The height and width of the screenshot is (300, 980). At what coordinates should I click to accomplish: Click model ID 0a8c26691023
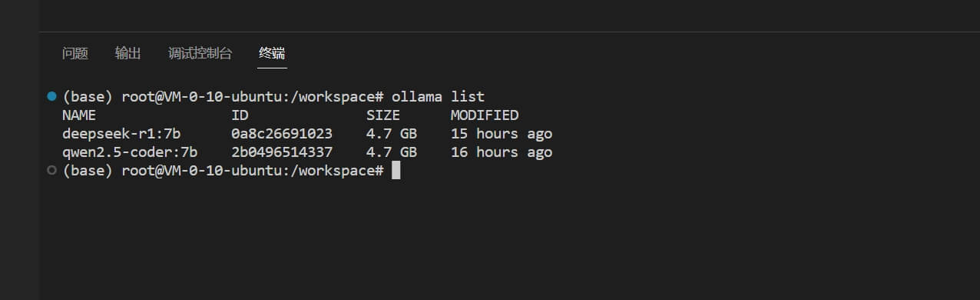pos(282,134)
